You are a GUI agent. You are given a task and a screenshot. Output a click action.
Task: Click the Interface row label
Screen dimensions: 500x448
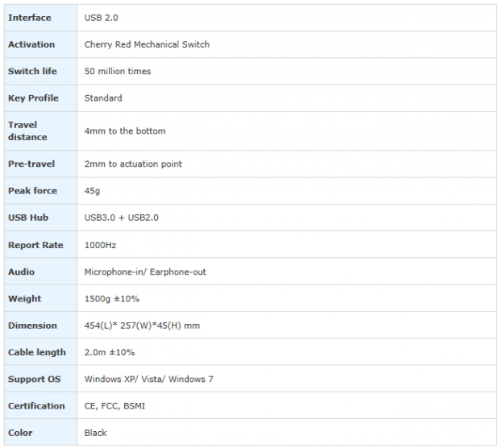click(x=29, y=18)
